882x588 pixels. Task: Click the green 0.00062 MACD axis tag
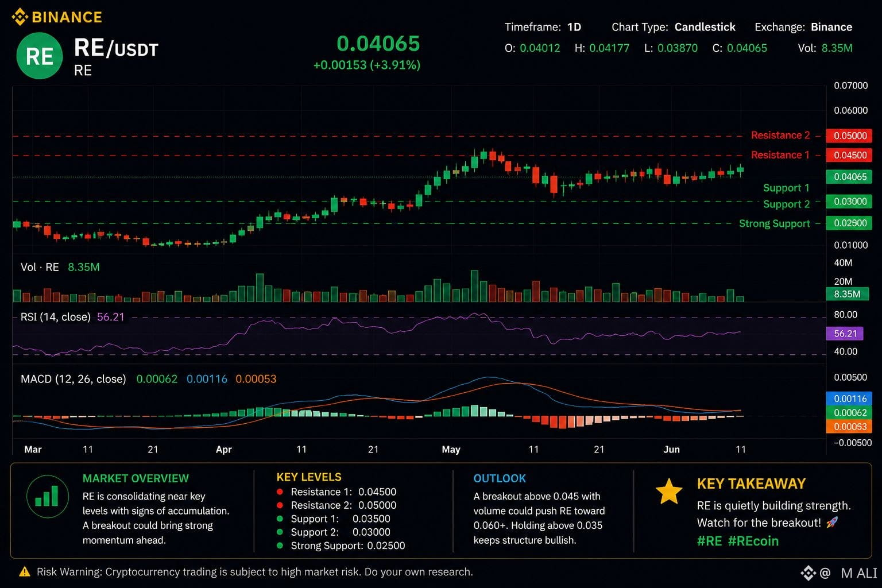pos(849,412)
